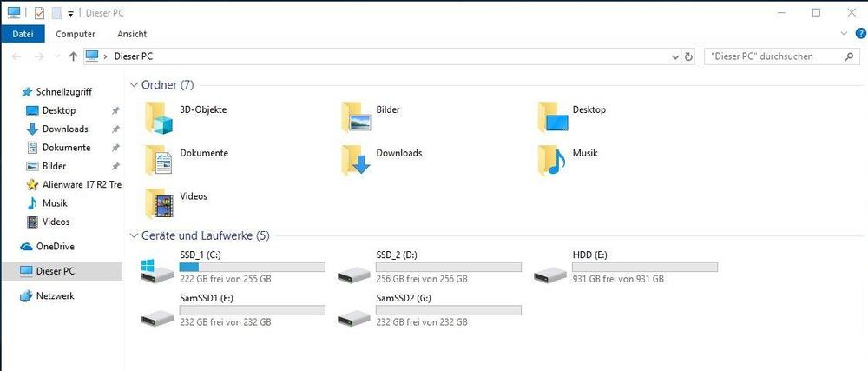The height and width of the screenshot is (371, 868).
Task: Click the properties checkmark icon in title bar
Action: (x=39, y=13)
